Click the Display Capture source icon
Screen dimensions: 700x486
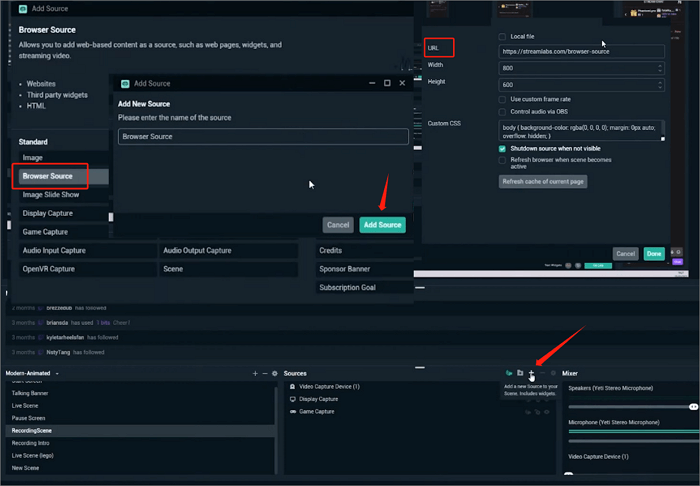(x=291, y=399)
